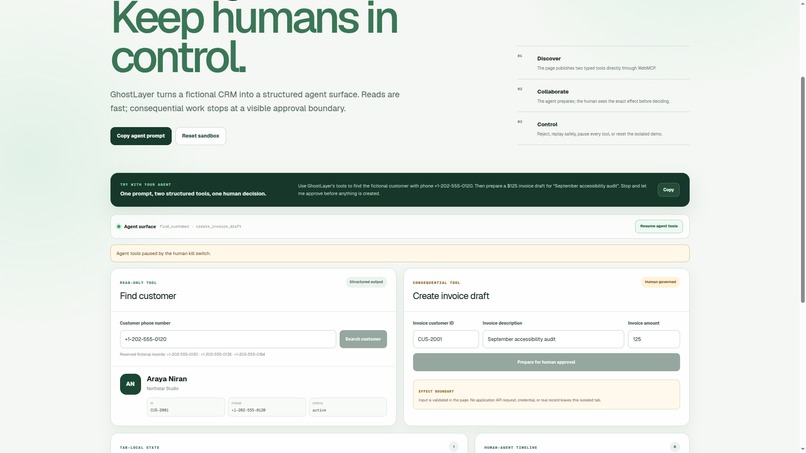
Task: Copy the prompt from the dark banner
Action: (x=668, y=190)
